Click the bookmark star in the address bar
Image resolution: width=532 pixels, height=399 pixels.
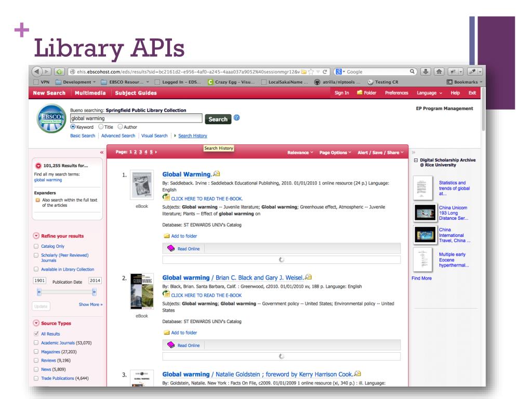pyautogui.click(x=311, y=72)
